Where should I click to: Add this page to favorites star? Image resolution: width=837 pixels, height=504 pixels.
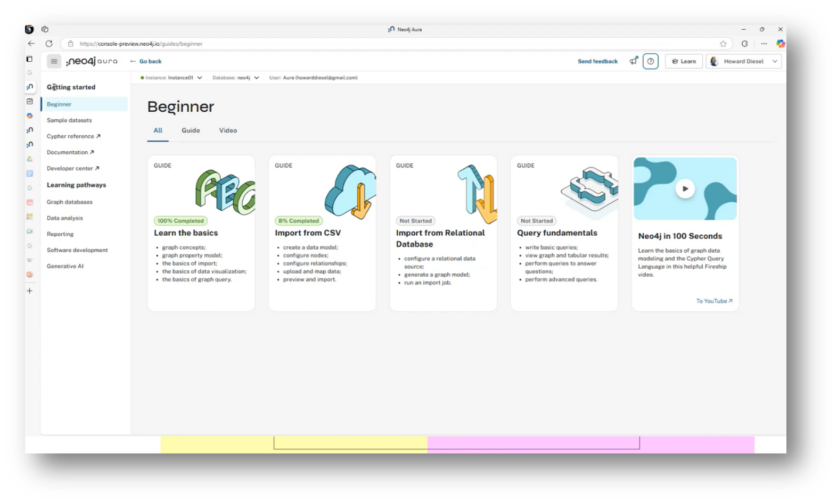click(x=723, y=44)
